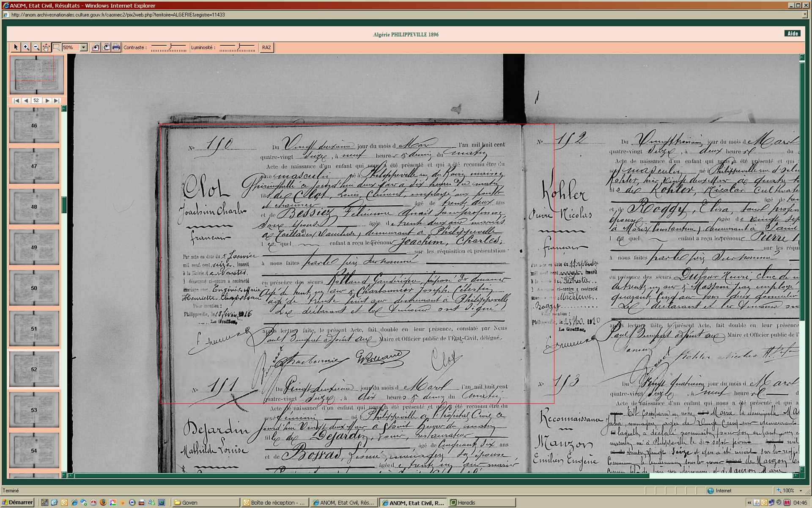Screen dimensions: 812x508
Task: Jump to the last page
Action: (x=56, y=101)
